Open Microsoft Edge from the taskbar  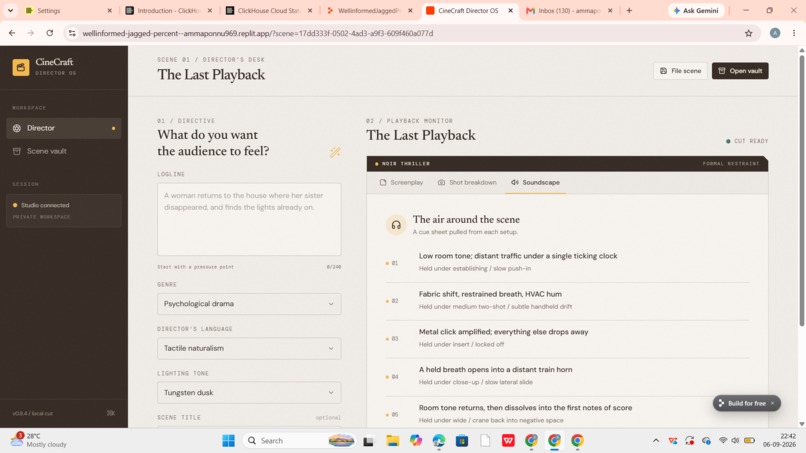tap(439, 441)
